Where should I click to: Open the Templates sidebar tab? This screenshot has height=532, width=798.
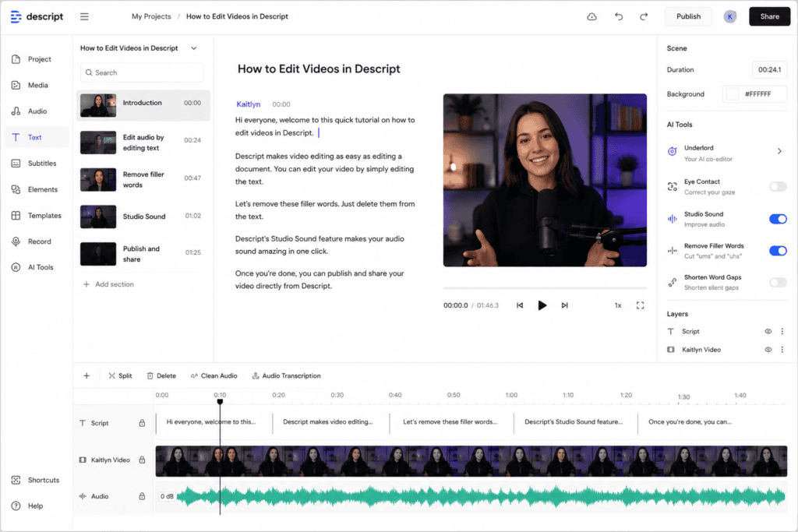(37, 216)
